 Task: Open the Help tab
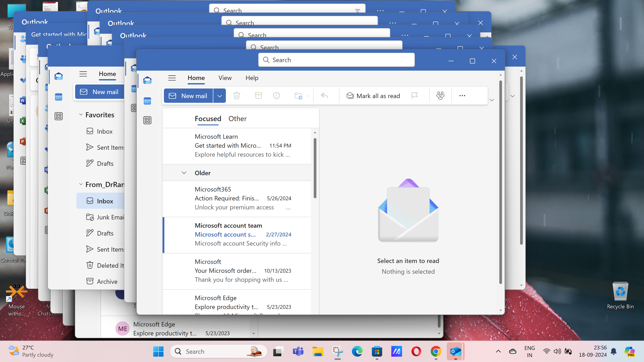252,78
